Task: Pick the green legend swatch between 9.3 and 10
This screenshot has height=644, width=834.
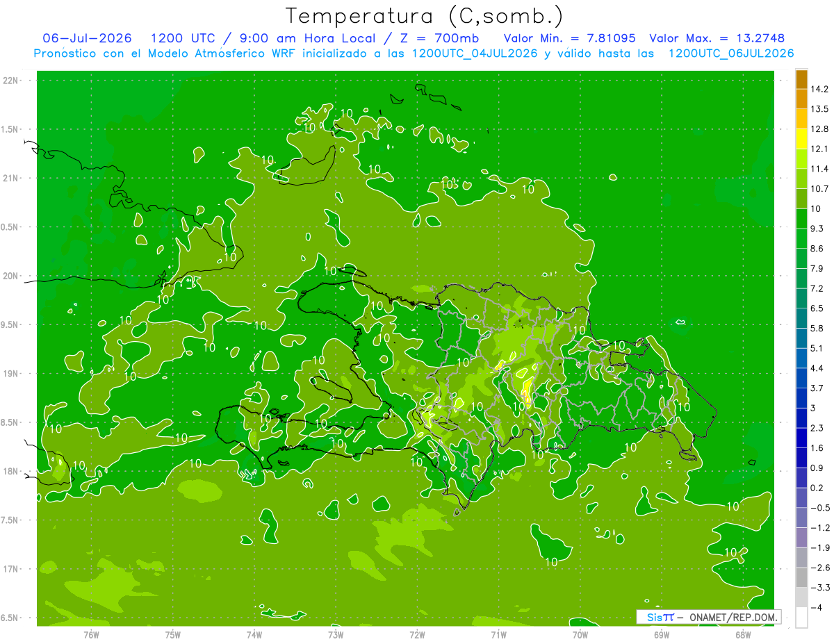Action: coord(801,218)
